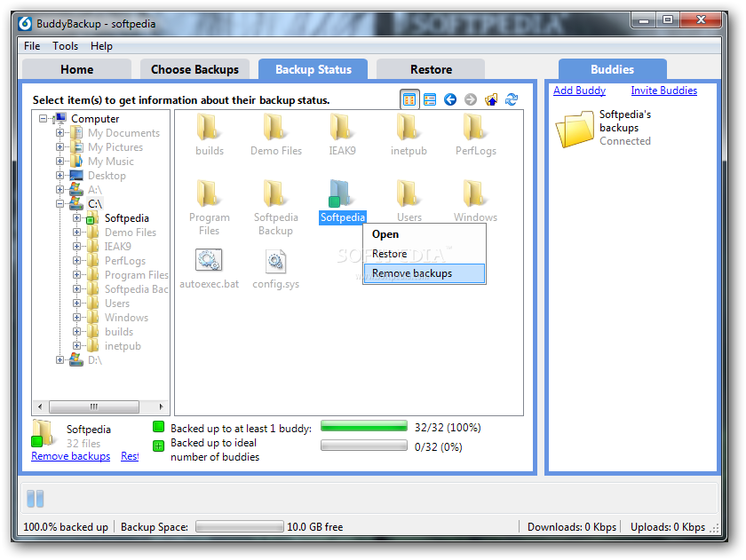
Task: Open the Tools menu
Action: 65,46
